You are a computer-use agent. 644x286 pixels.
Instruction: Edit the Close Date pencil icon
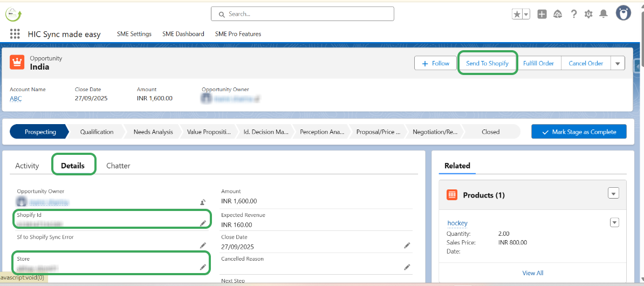pyautogui.click(x=407, y=246)
